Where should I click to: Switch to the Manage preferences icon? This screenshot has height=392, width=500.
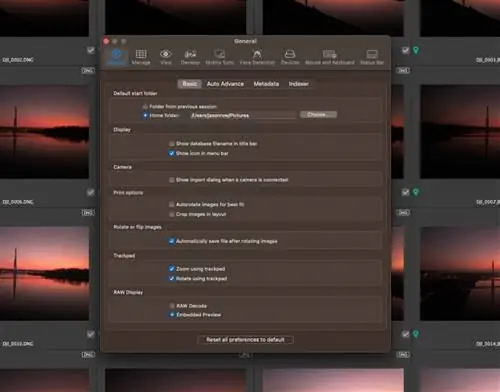click(x=141, y=57)
